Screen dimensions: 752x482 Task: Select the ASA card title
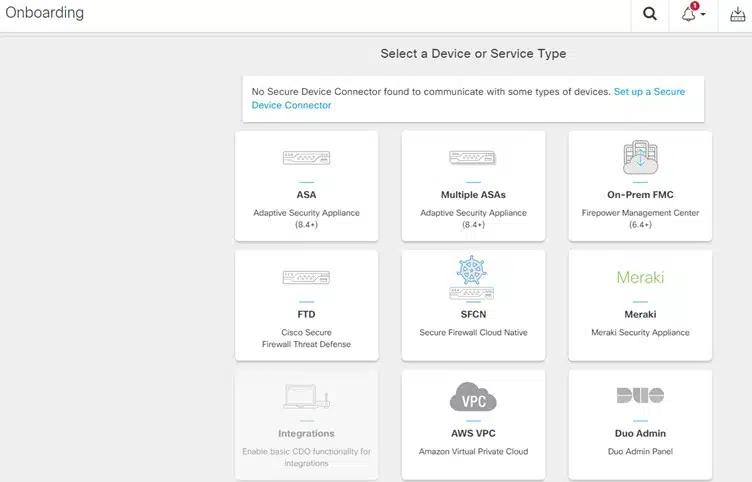pos(306,195)
